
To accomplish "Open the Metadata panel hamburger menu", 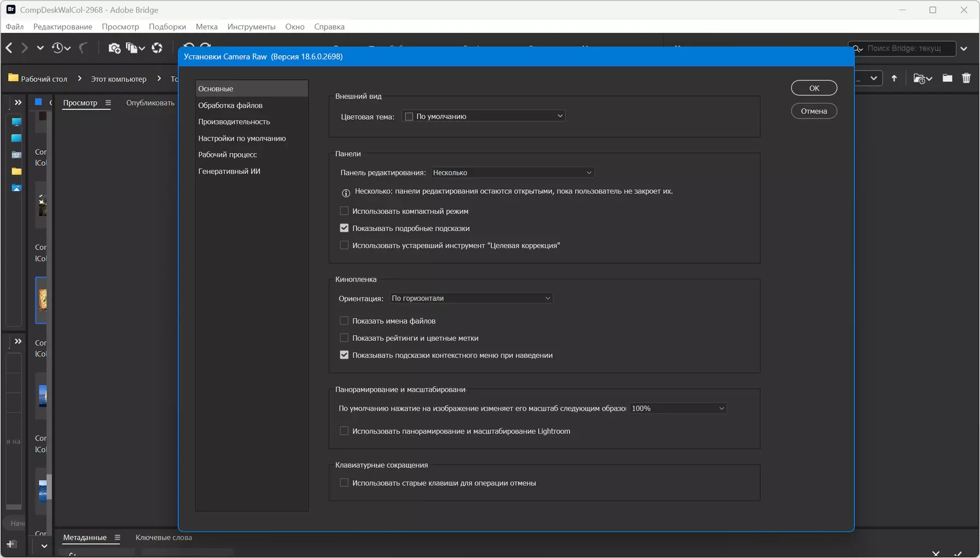I will coord(117,538).
